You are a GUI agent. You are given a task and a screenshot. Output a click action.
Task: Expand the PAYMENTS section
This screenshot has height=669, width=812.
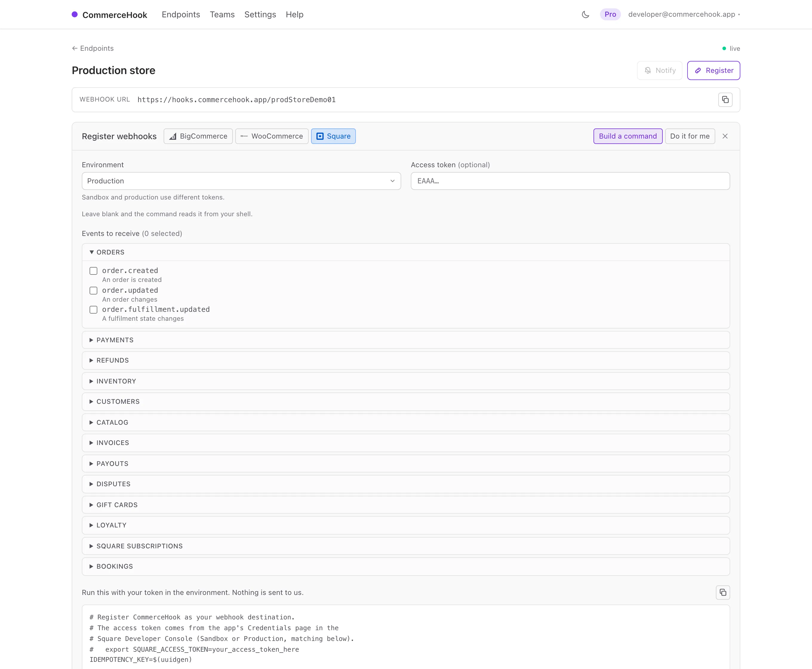pyautogui.click(x=406, y=340)
